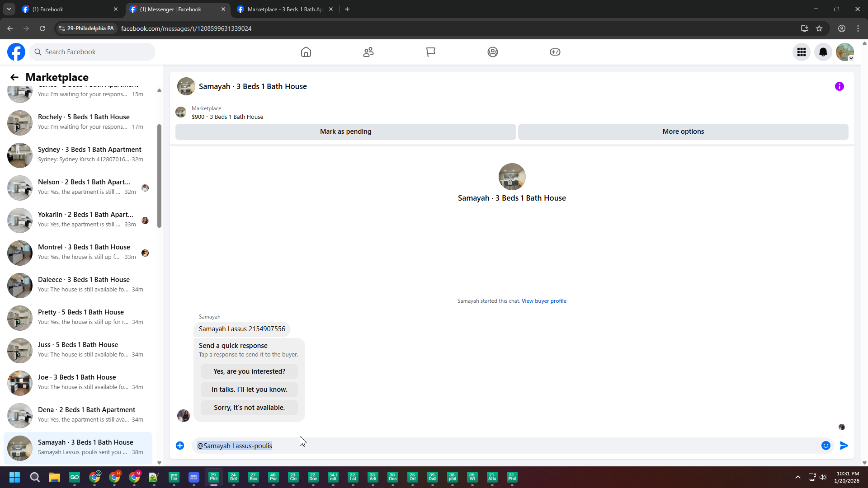Viewport: 868px width, 488px height.
Task: Open the Notifications bell icon
Action: tap(823, 52)
